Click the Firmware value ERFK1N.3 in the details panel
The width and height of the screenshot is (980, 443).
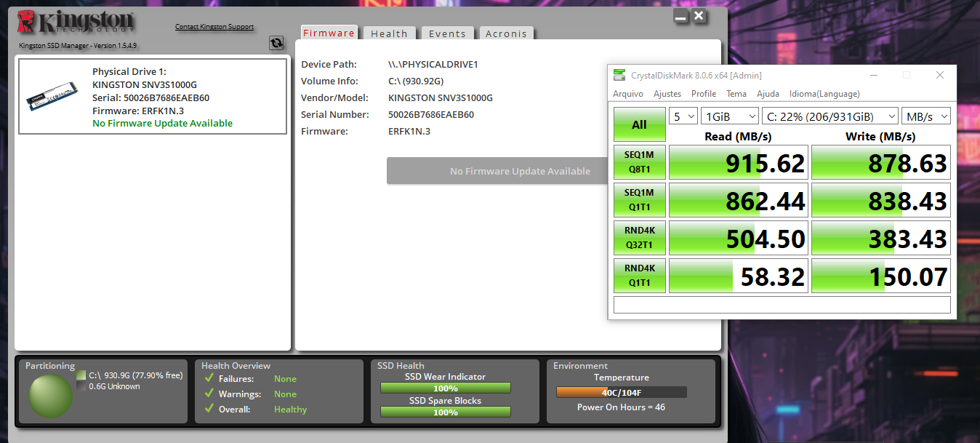[409, 131]
